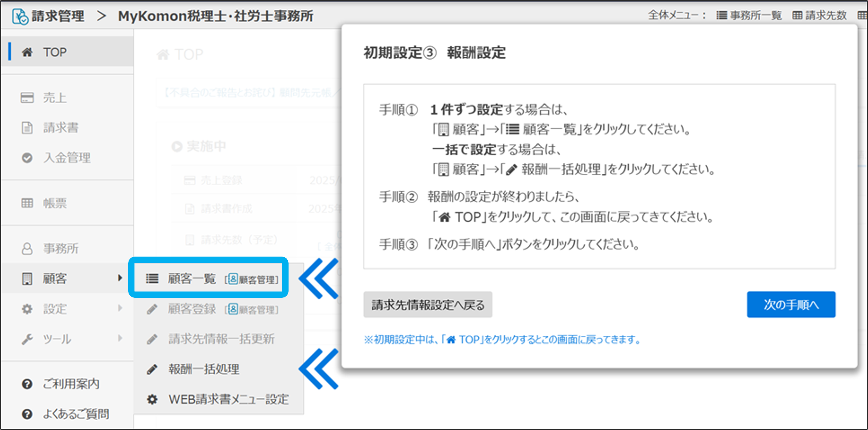
Task: Expand the ツール submenu arrow
Action: tap(120, 338)
